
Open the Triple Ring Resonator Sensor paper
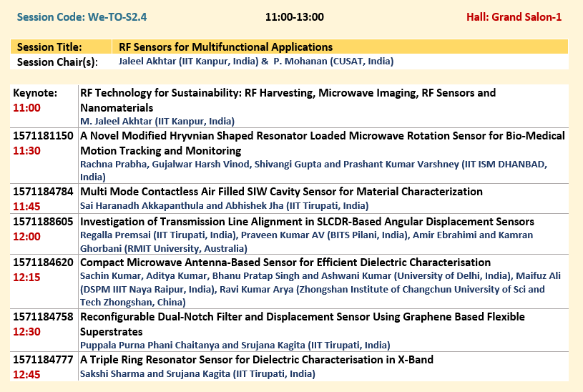pyautogui.click(x=256, y=360)
